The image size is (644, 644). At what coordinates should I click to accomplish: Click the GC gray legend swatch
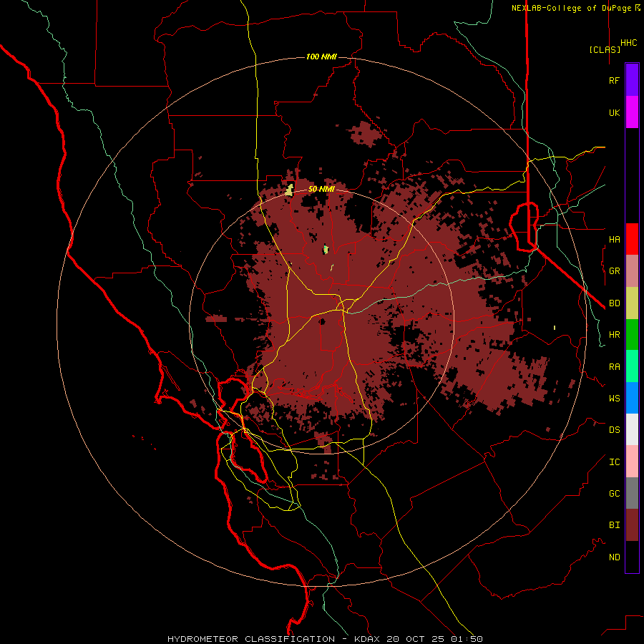(632, 493)
